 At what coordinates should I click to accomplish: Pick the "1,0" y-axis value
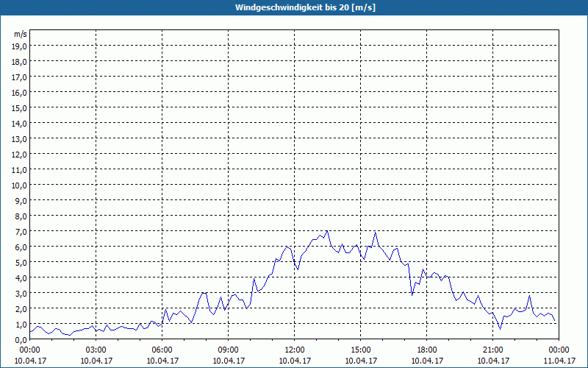pos(21,325)
